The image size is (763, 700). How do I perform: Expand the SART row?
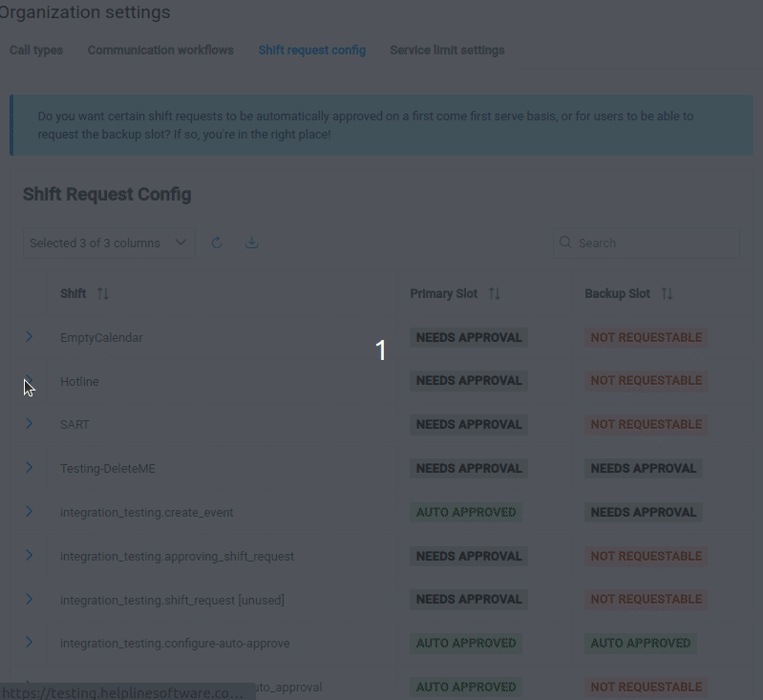click(x=30, y=423)
